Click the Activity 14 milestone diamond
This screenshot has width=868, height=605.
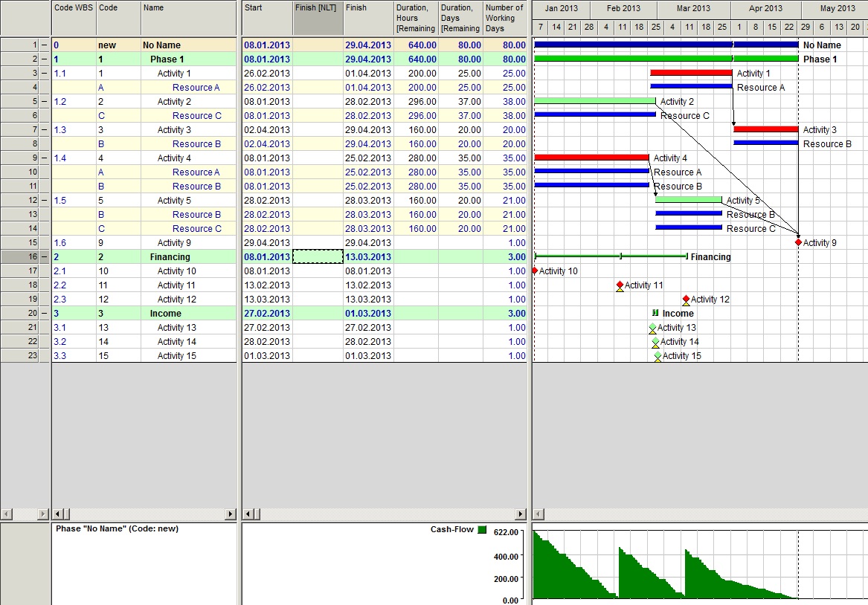(655, 343)
